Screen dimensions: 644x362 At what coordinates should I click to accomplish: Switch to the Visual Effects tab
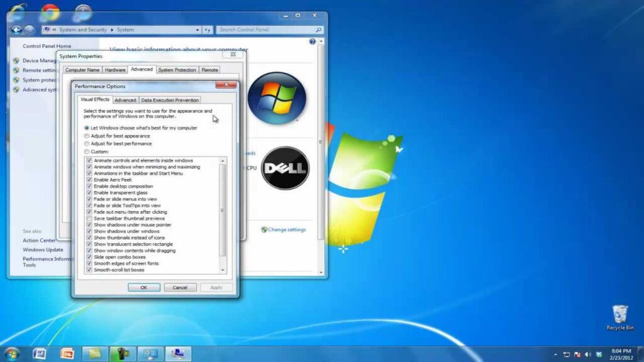coord(95,99)
